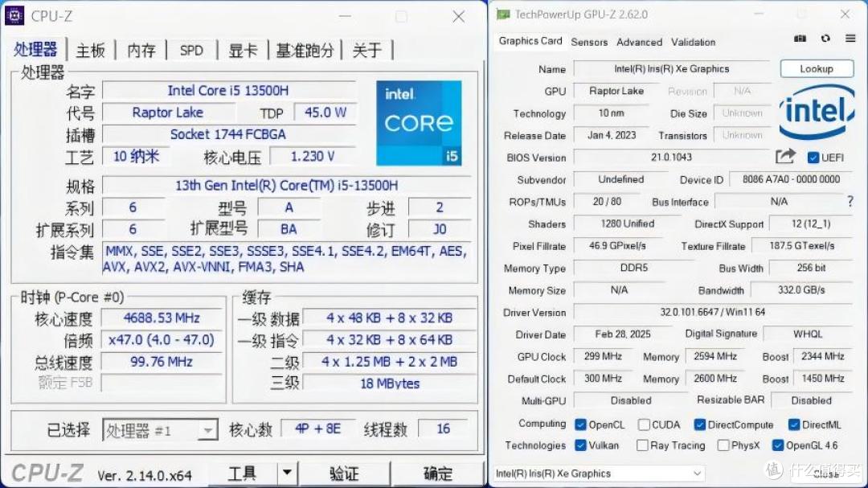Click the Boost 2344 MHz value
Screen dimensions: 868x488
click(823, 356)
